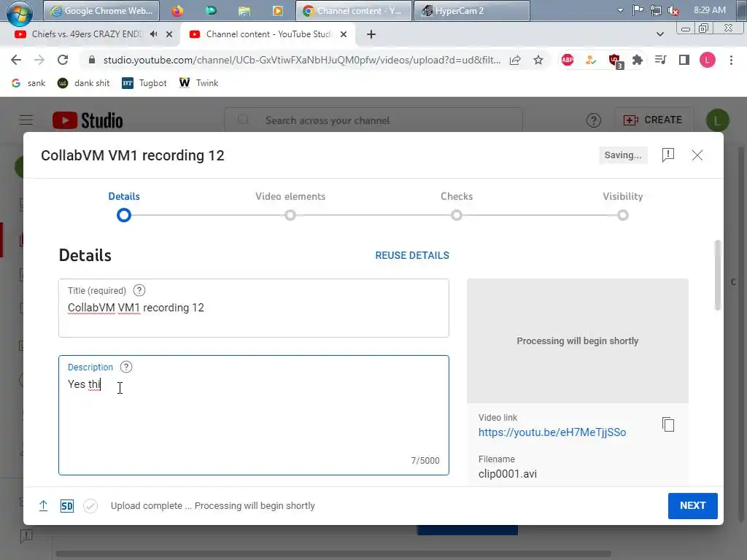Open the youtu.be video link
Image resolution: width=747 pixels, height=560 pixels.
pos(552,432)
